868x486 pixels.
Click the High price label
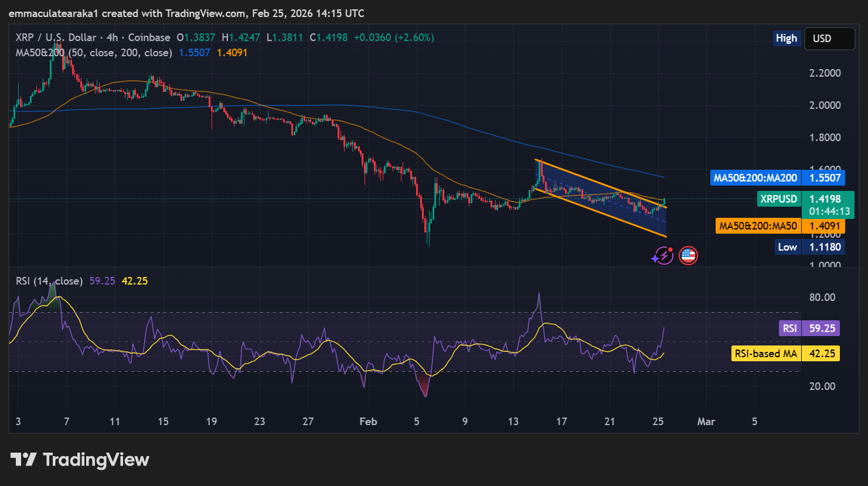point(786,39)
